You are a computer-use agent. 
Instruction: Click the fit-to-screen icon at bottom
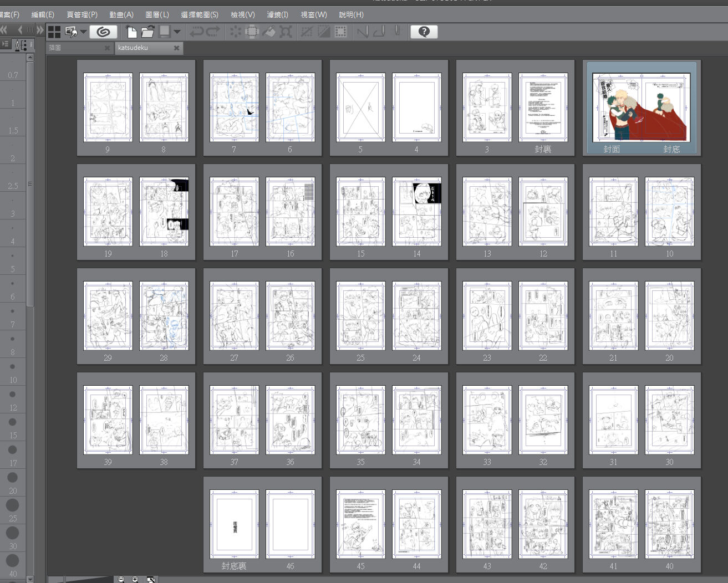(x=151, y=579)
